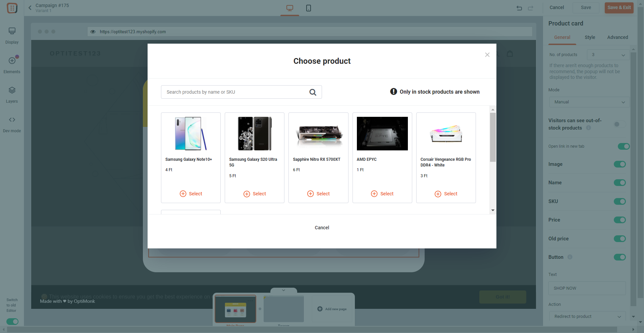Open the Redirect to product action dropdown
The height and width of the screenshot is (333, 644).
point(587,317)
